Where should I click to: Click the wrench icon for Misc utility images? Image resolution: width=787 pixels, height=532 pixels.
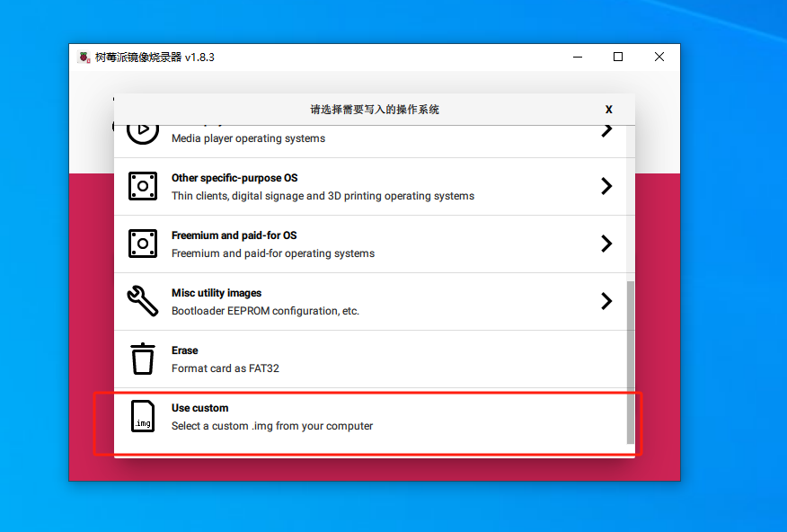(143, 301)
